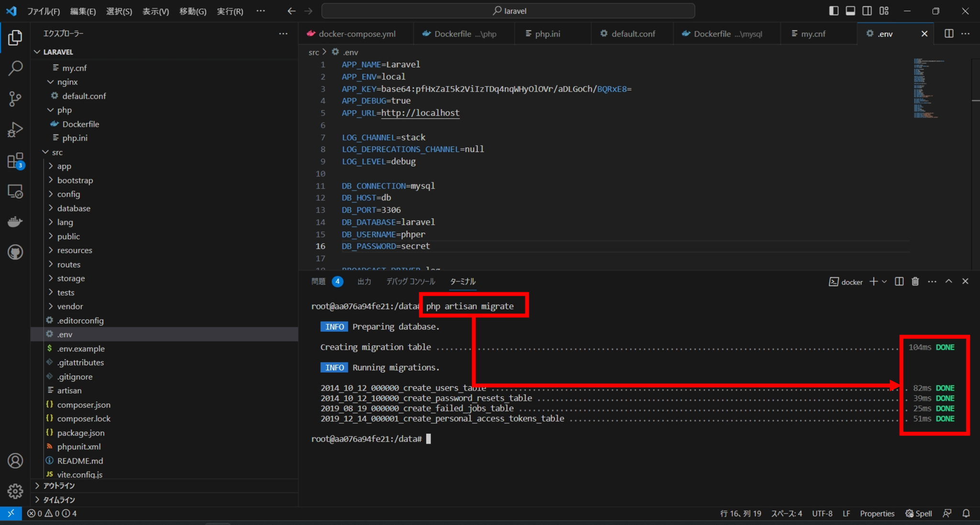
Task: Open the Manage settings gear
Action: tap(15, 491)
